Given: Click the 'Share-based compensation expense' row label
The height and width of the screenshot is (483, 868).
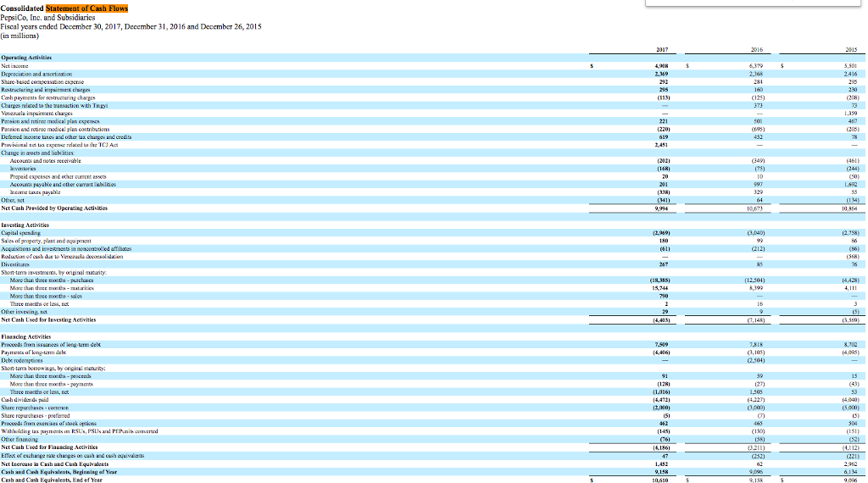Looking at the screenshot, I should coord(42,82).
